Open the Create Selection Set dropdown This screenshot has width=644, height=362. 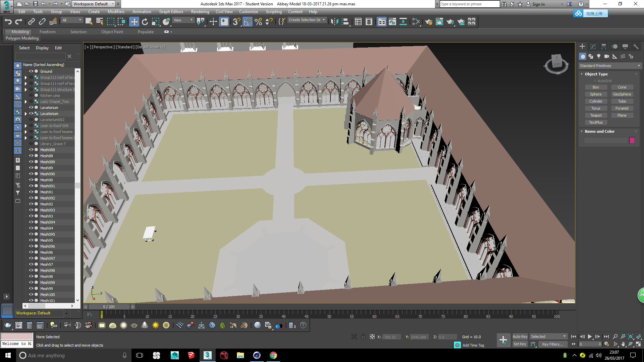307,20
